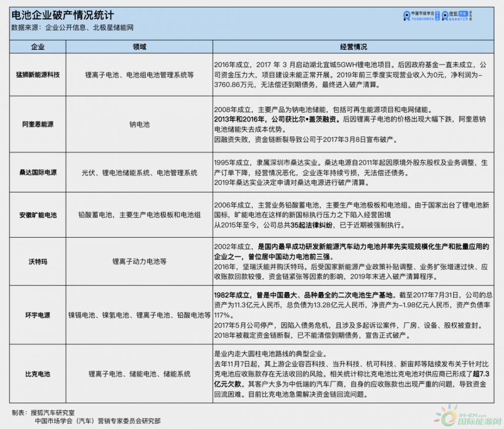Click the 中国市场学会 logo
Image resolution: width=504 pixels, height=429 pixels.
421,16
